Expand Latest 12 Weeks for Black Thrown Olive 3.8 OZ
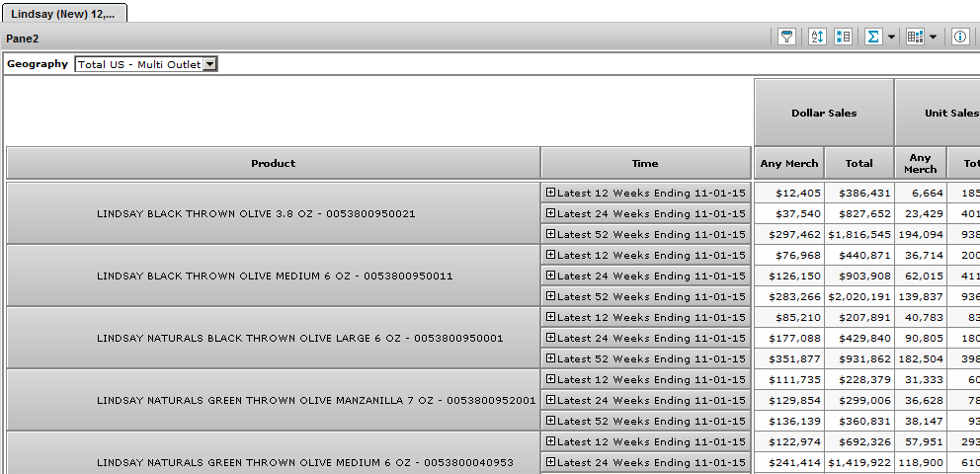 (550, 193)
